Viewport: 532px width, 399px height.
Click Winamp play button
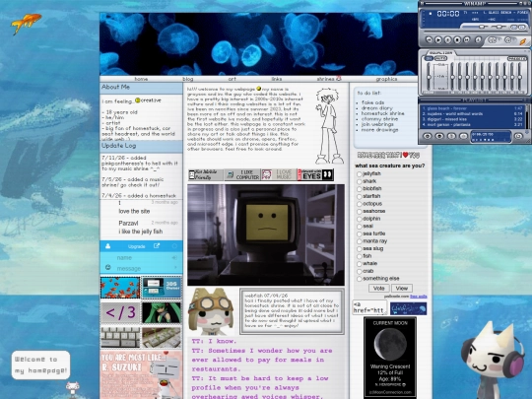point(438,40)
